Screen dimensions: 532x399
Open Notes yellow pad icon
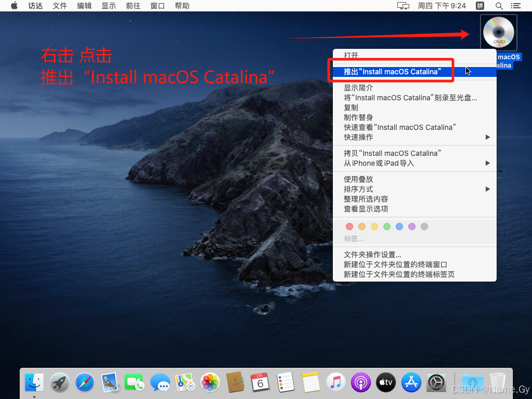coord(310,383)
